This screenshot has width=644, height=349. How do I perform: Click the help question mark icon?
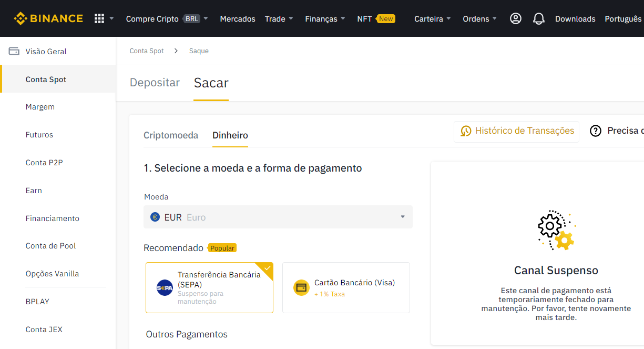click(595, 131)
